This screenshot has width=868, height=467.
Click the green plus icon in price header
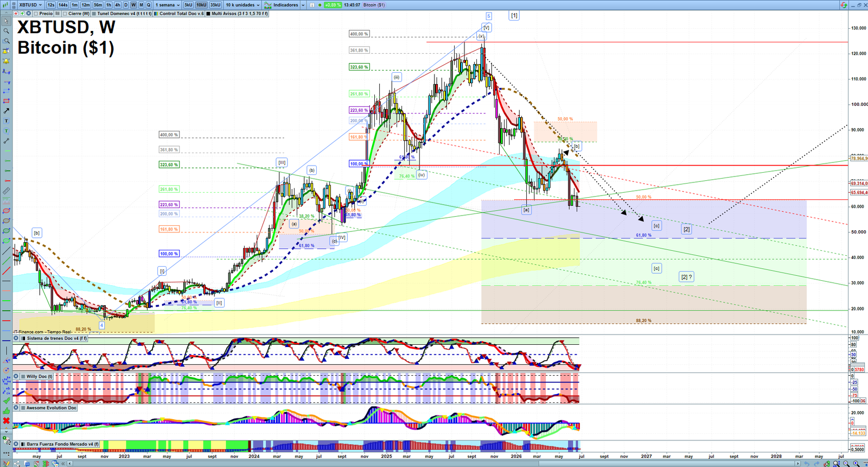[22, 14]
